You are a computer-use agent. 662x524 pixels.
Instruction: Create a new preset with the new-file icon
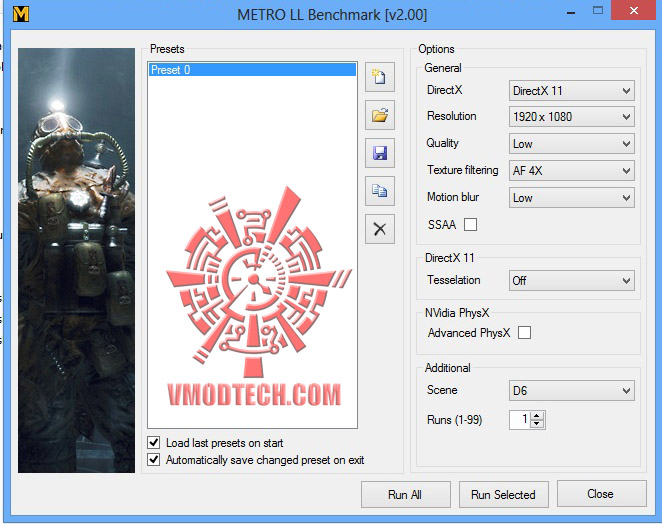(x=380, y=77)
